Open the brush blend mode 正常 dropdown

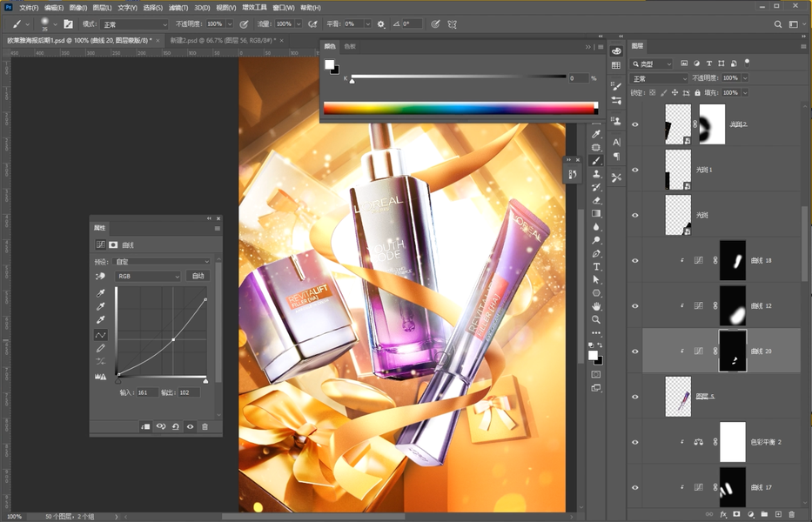135,24
